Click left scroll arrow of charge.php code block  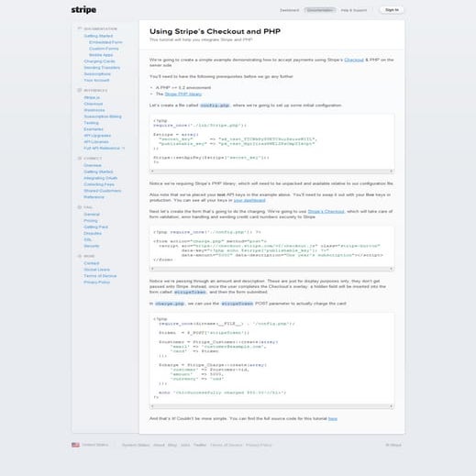[x=152, y=406]
